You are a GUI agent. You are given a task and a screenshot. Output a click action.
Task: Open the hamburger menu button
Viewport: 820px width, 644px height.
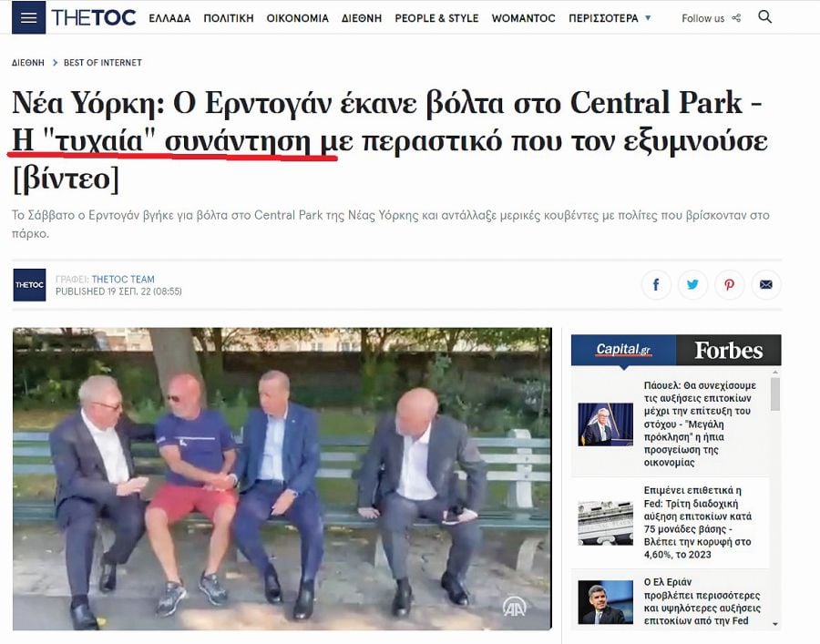click(x=28, y=17)
